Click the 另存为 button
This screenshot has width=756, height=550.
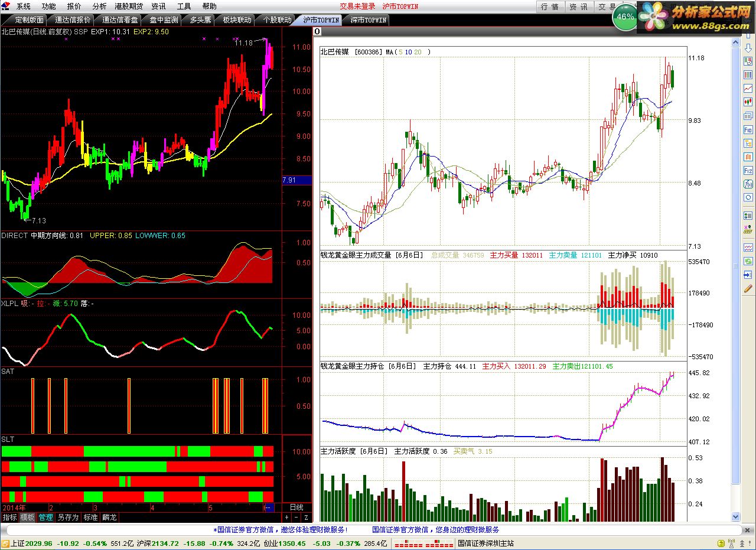click(68, 518)
